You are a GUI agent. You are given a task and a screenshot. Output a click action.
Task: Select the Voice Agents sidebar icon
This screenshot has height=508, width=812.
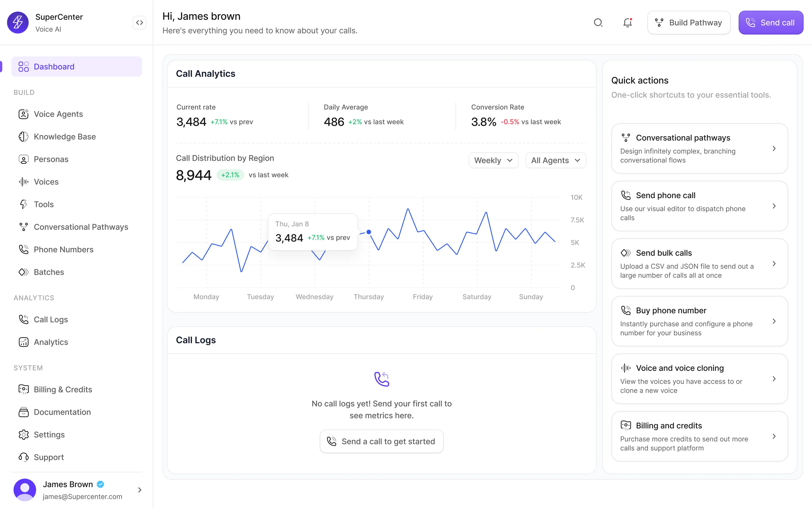click(x=23, y=114)
